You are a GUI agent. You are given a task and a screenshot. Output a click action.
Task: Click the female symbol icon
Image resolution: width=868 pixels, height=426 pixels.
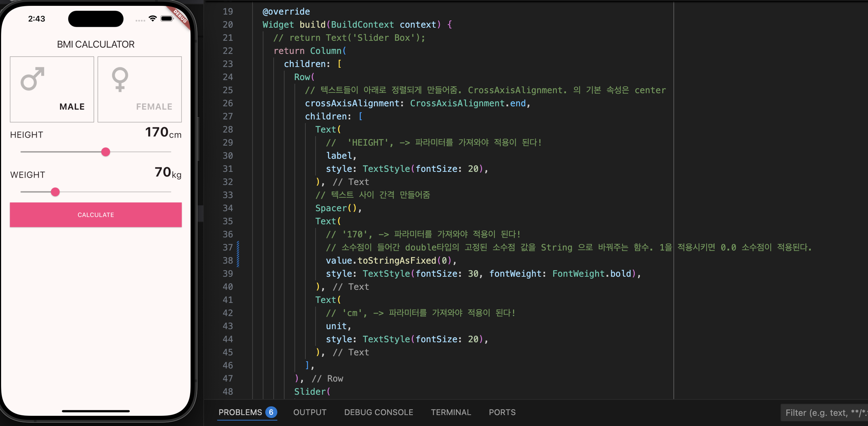120,79
